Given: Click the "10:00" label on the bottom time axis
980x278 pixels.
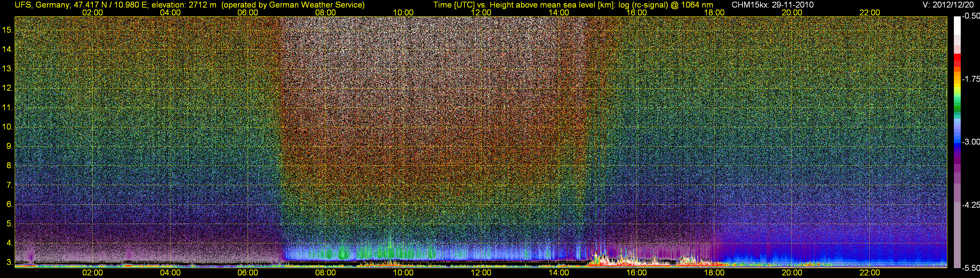Looking at the screenshot, I should (x=403, y=273).
